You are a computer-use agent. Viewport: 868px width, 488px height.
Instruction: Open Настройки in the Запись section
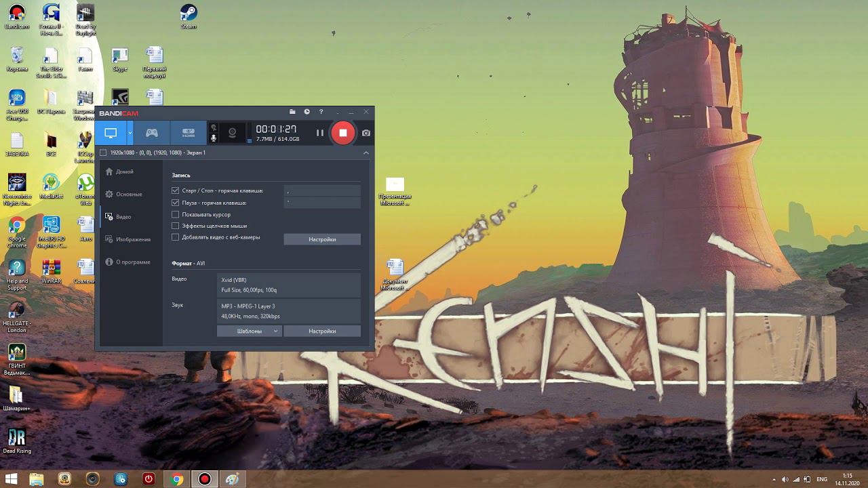(x=322, y=239)
